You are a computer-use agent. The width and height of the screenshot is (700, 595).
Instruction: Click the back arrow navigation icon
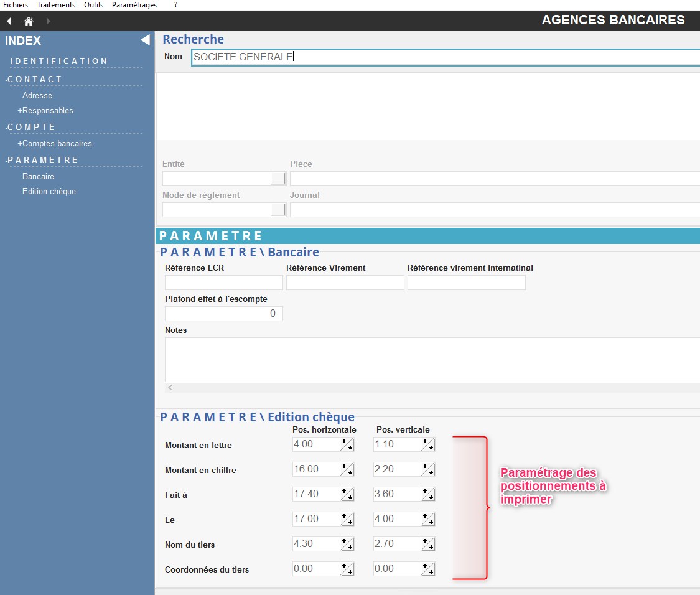(9, 21)
